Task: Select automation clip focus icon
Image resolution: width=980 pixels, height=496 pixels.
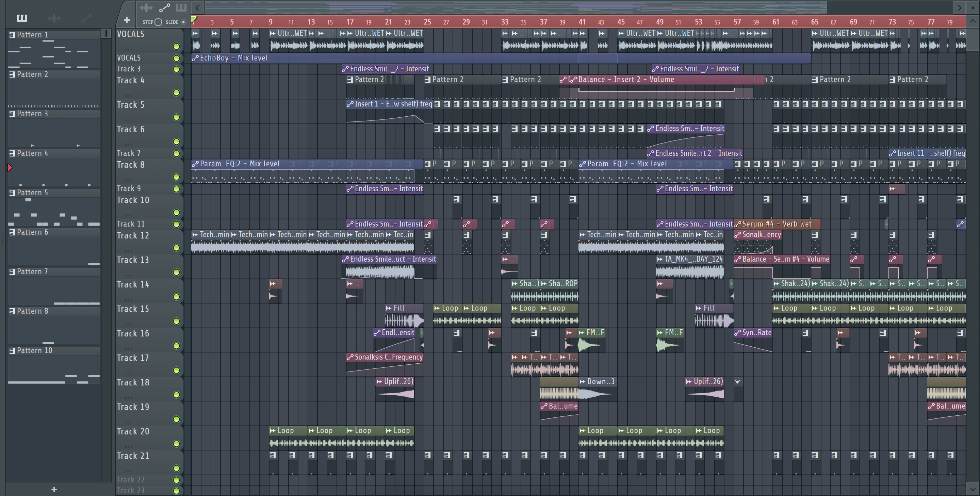Action: 164,7
